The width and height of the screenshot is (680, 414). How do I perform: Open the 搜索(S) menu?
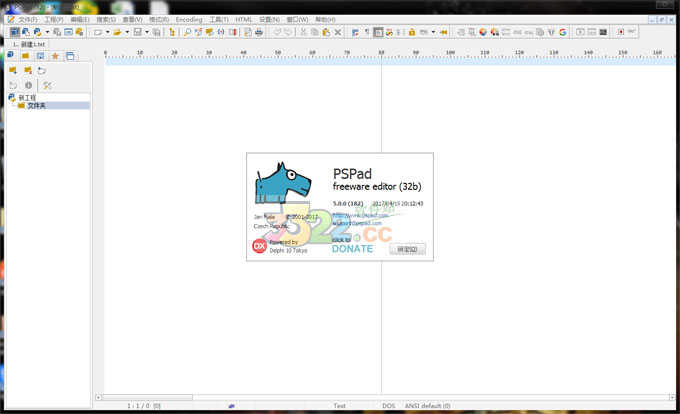point(106,20)
